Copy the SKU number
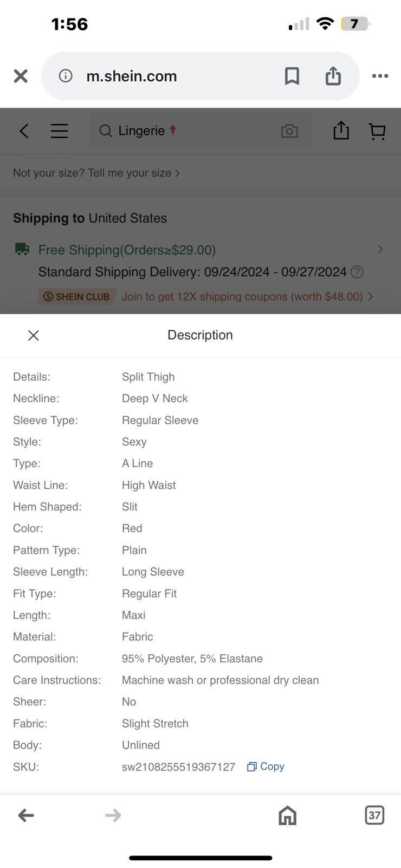 (266, 767)
